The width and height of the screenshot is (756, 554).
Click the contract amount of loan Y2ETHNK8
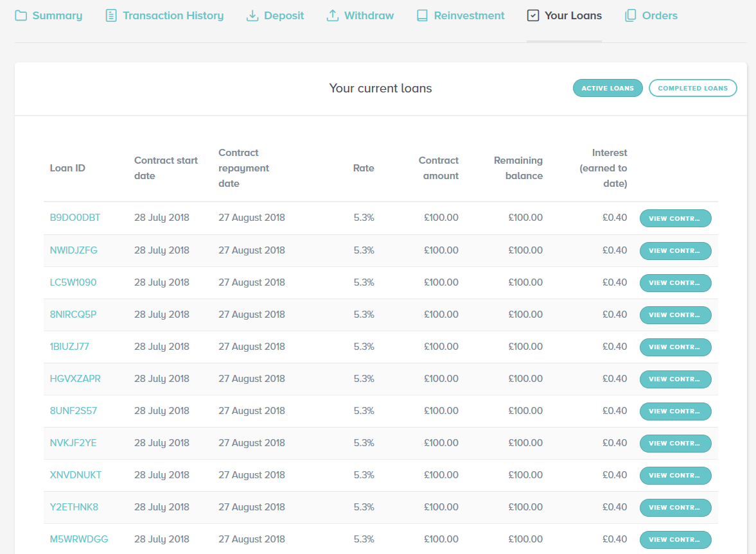(441, 507)
